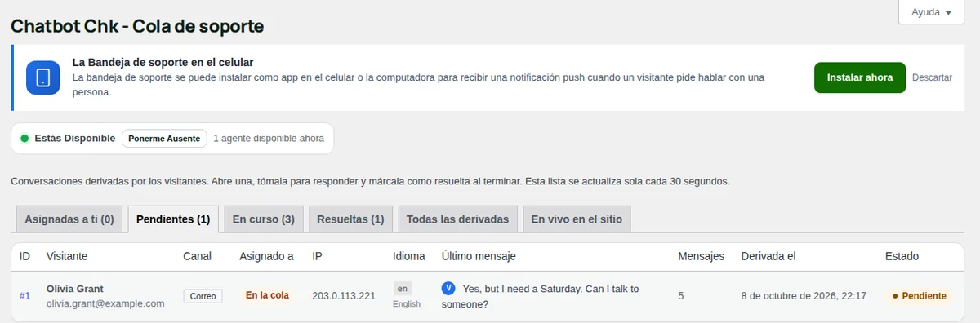The height and width of the screenshot is (323, 980).
Task: Click the Estado column header
Action: [x=902, y=256]
